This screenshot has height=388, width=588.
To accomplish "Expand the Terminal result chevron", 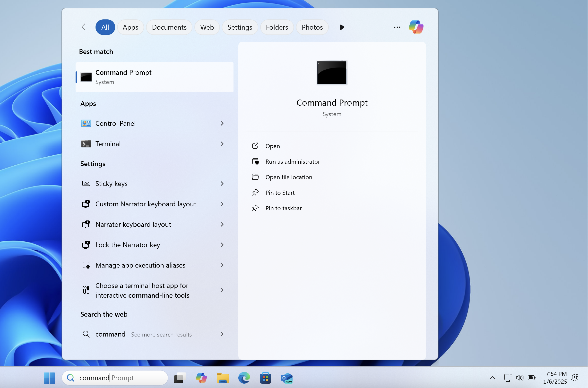I will [222, 144].
